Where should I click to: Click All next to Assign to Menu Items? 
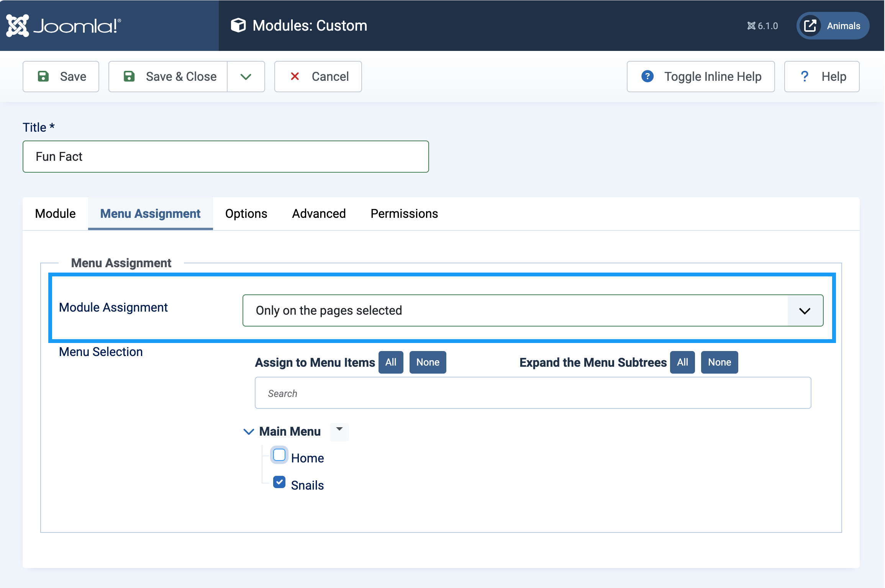[391, 362]
